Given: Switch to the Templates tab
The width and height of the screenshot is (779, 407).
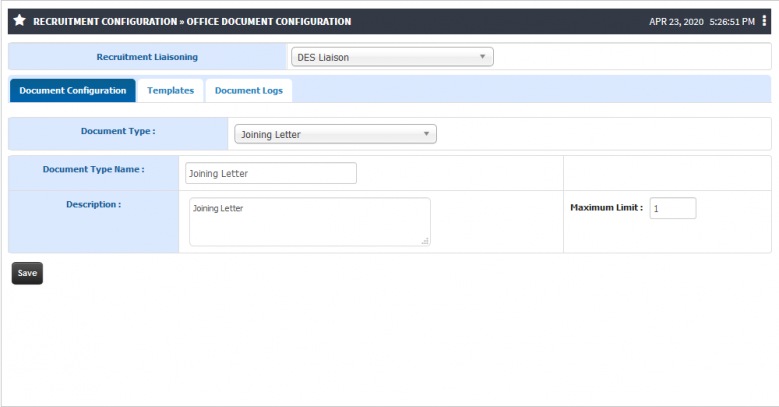Looking at the screenshot, I should tap(170, 90).
